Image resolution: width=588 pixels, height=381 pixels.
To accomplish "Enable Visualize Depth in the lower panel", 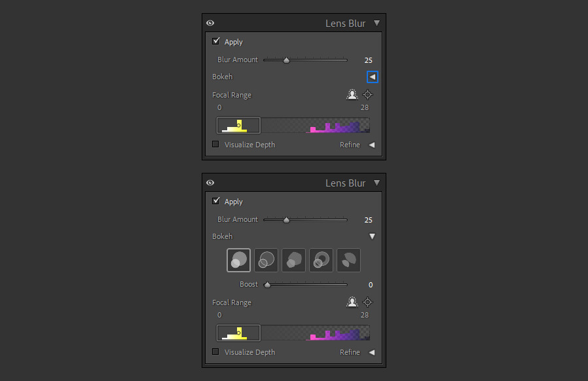I will [x=215, y=352].
